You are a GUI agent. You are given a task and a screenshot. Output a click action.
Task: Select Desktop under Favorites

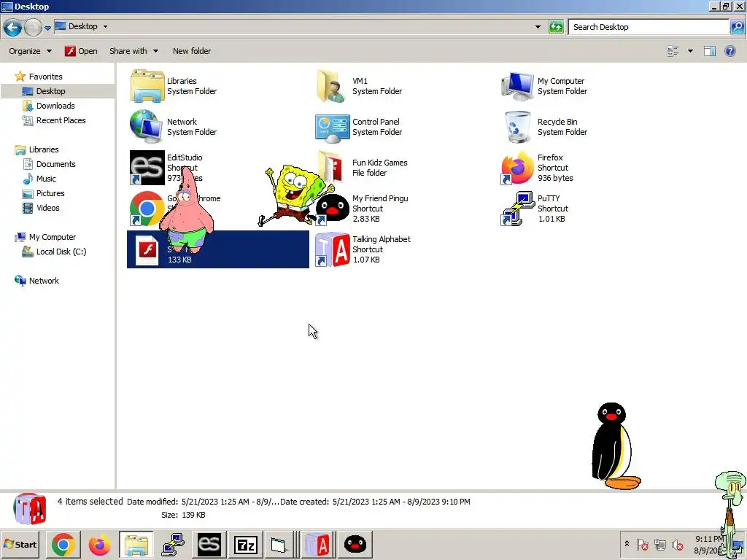44,91
